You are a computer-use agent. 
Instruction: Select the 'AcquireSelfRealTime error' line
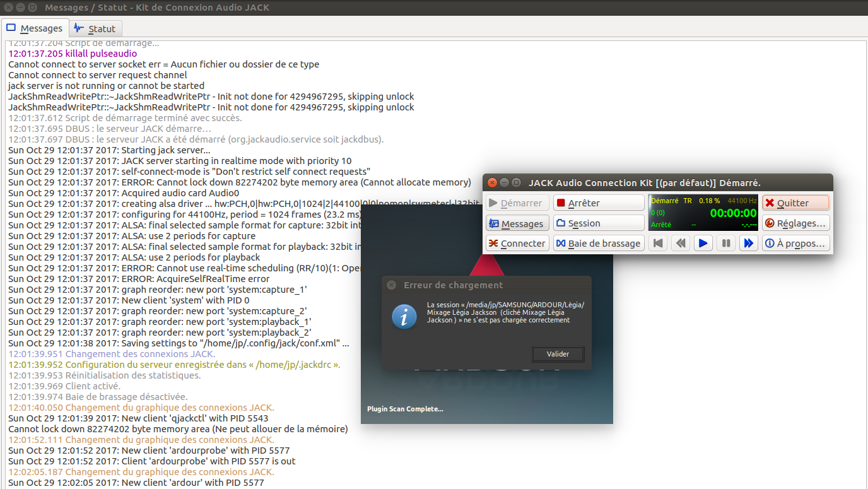pyautogui.click(x=139, y=279)
